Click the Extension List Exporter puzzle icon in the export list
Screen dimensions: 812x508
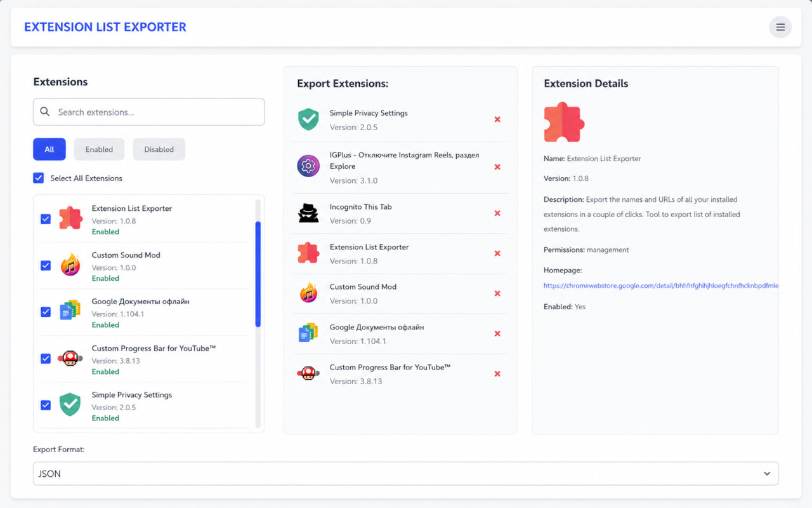[x=308, y=253]
